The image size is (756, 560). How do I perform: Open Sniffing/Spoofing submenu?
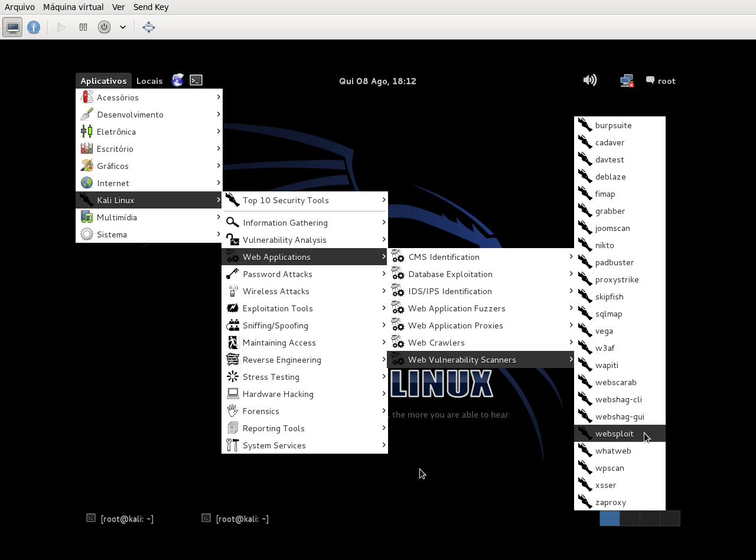click(305, 325)
